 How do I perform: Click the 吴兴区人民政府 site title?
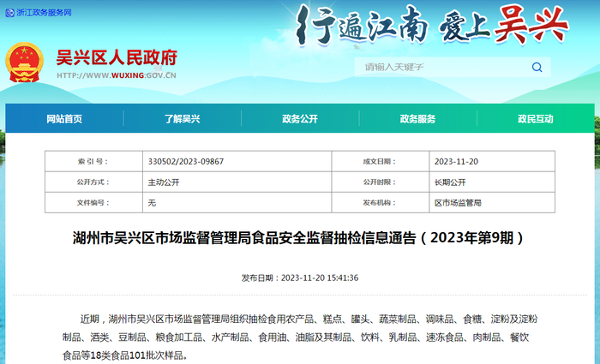pos(117,57)
